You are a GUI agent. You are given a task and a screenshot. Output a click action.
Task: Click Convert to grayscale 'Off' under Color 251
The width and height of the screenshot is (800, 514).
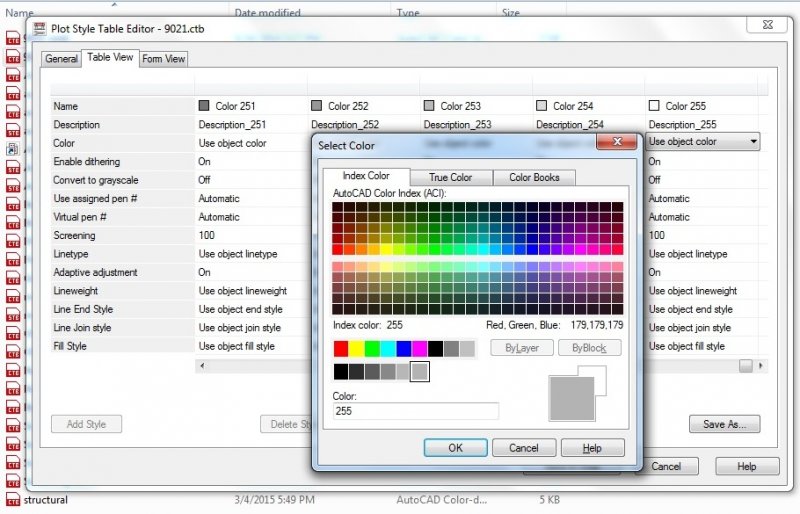(204, 180)
